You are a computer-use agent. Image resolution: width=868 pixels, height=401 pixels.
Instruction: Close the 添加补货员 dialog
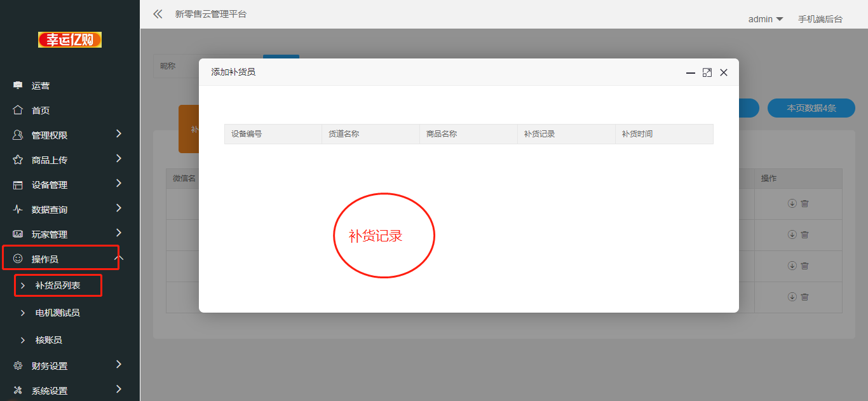click(x=723, y=73)
